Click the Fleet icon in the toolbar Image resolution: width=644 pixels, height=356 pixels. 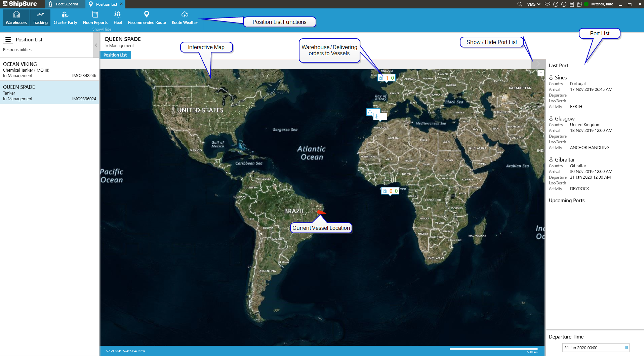[x=118, y=17]
